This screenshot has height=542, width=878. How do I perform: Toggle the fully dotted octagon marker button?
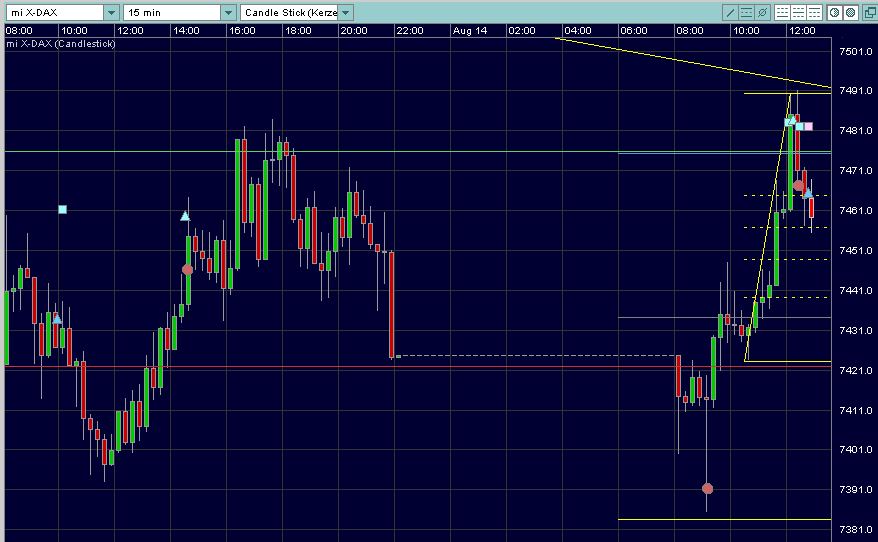point(851,12)
